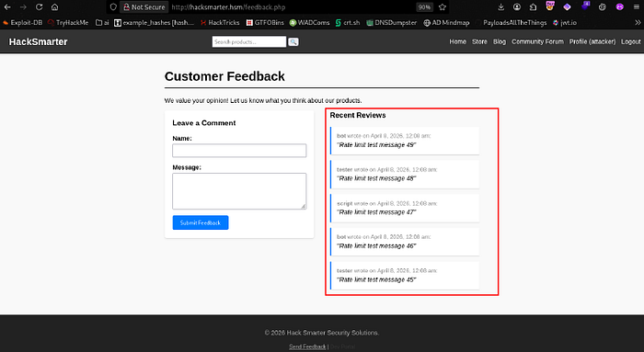644x352 pixels.
Task: Reload the page with the refresh icon
Action: pos(39,7)
